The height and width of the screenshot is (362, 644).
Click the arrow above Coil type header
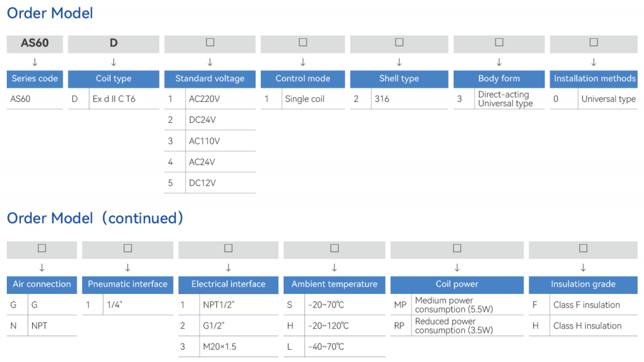pos(114,62)
